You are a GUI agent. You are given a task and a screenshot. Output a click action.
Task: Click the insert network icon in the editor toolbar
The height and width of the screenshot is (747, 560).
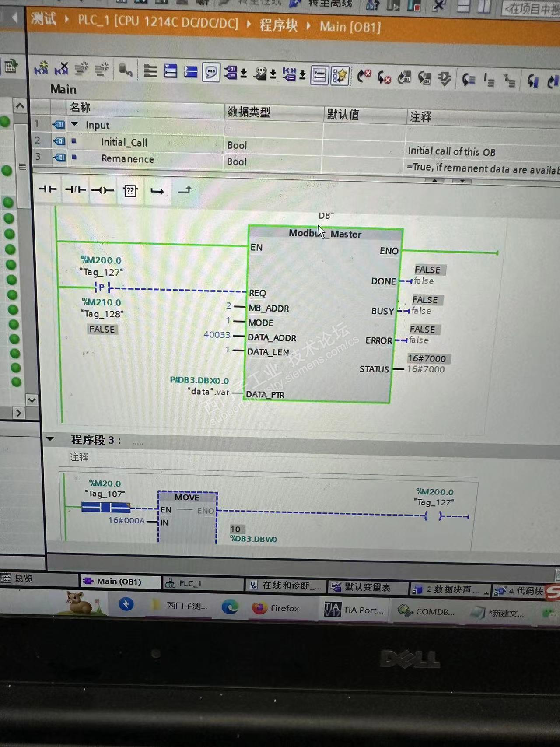click(x=41, y=68)
